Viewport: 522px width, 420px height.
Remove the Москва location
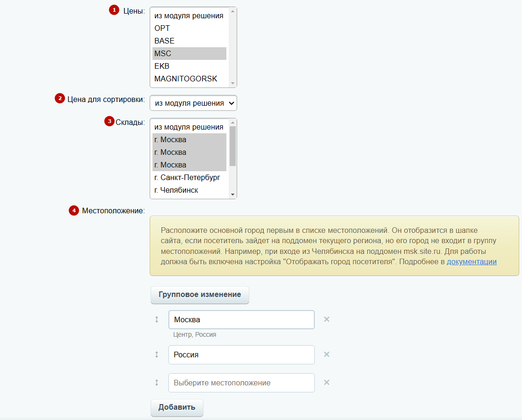[326, 319]
